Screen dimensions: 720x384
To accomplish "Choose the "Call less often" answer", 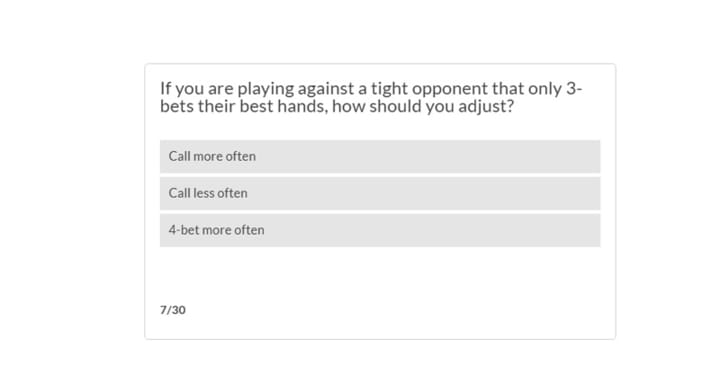I will tap(380, 193).
